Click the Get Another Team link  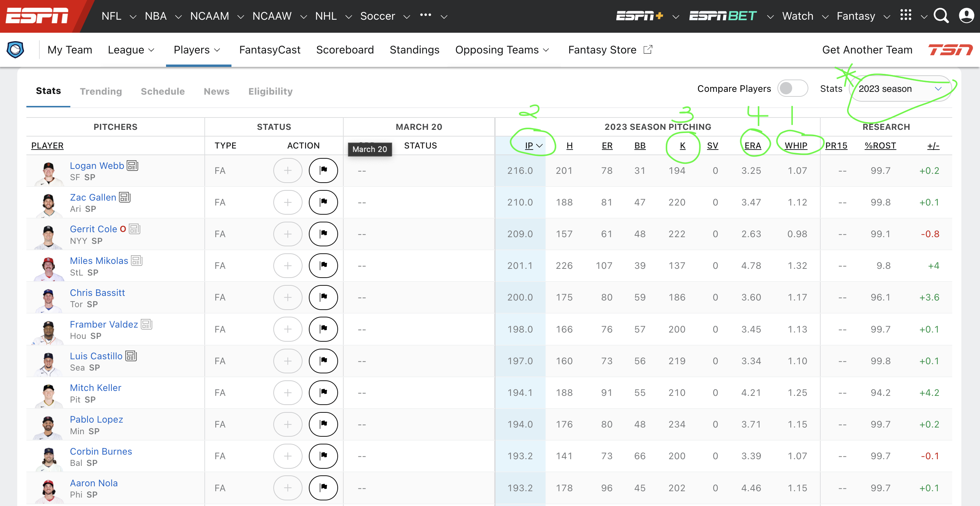867,50
